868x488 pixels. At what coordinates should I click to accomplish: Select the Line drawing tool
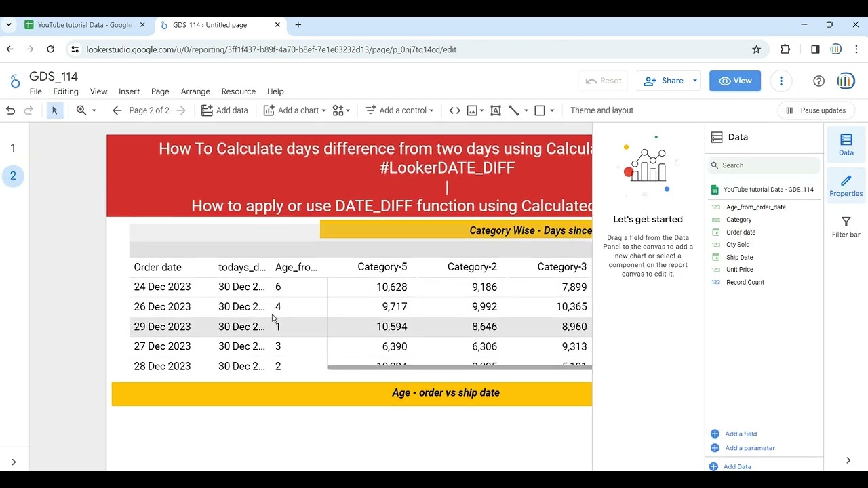pyautogui.click(x=514, y=110)
